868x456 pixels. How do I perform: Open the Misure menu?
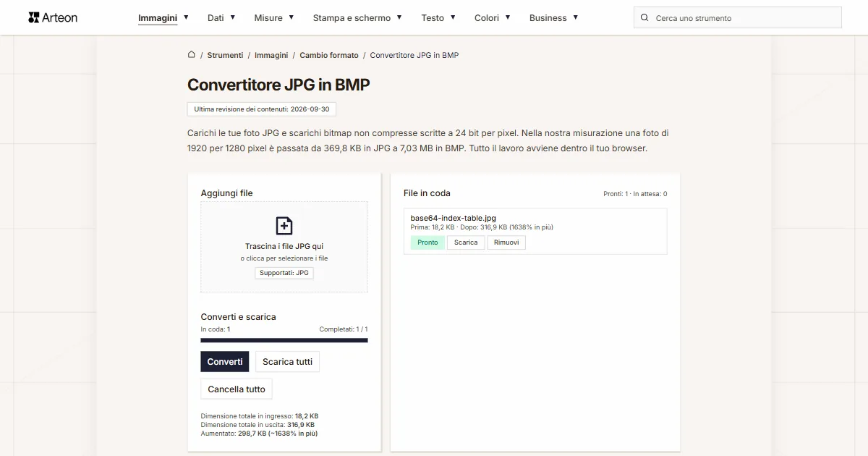268,17
